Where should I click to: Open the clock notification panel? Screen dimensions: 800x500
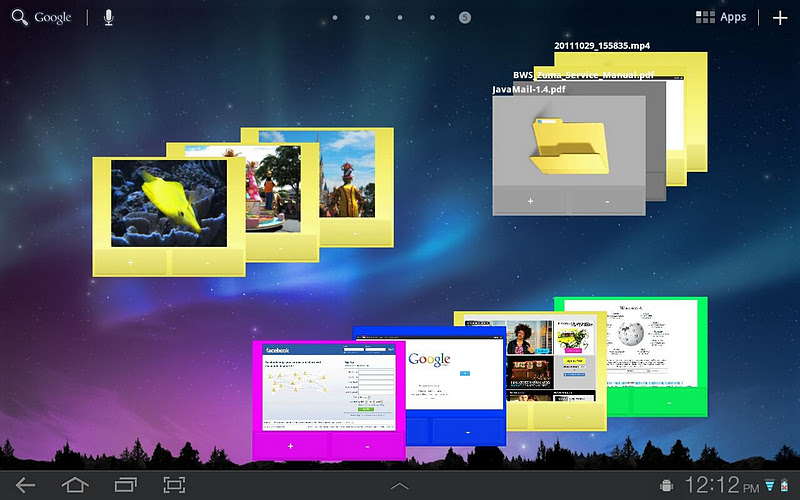pos(720,486)
